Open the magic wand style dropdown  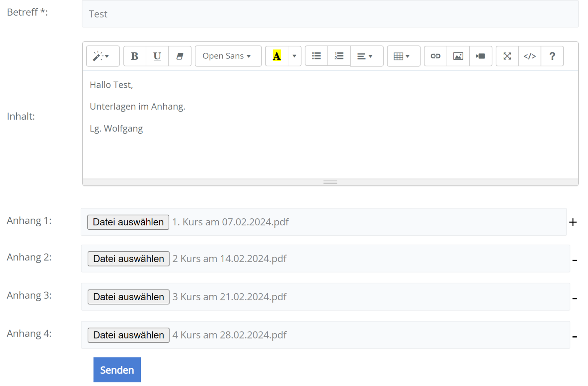103,56
